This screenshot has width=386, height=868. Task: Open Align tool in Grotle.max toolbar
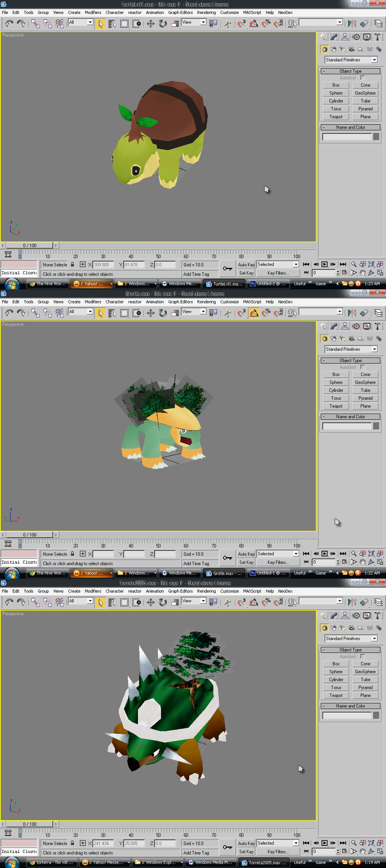(364, 313)
